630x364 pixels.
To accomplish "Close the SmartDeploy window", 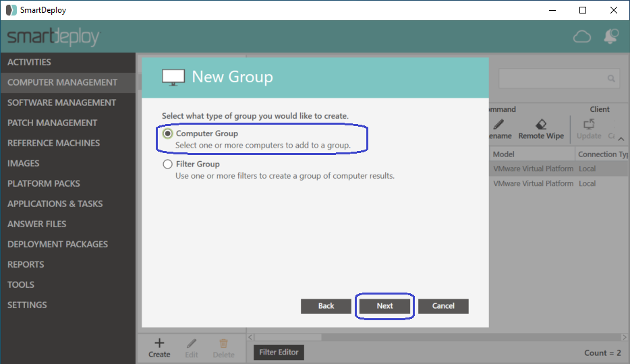I will click(614, 10).
